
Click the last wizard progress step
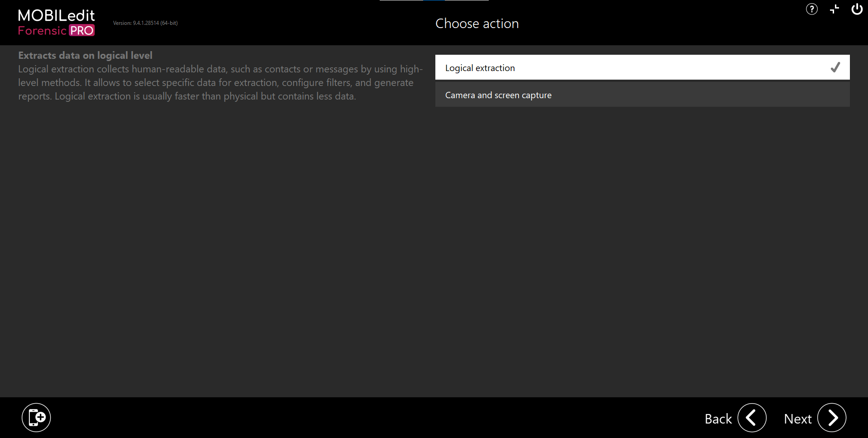[477, 1]
